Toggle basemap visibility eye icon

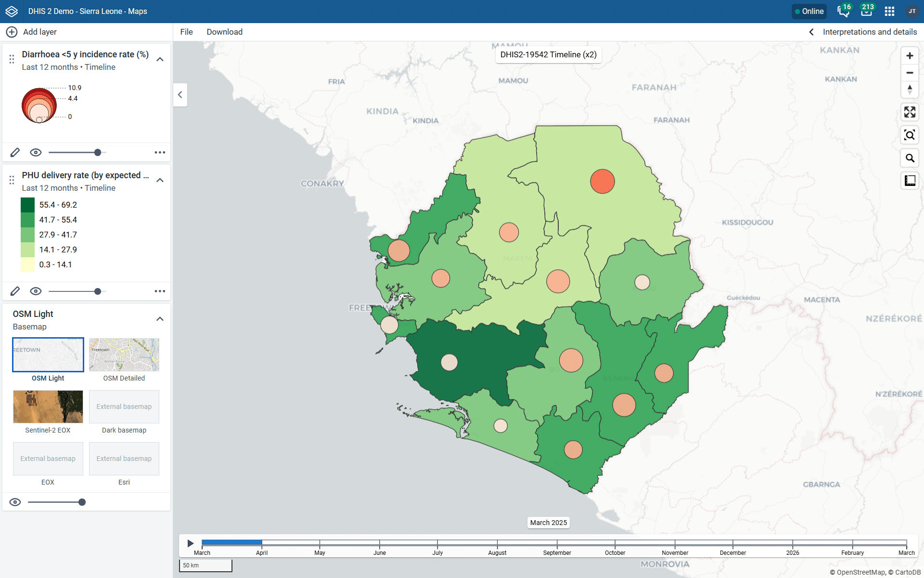pos(15,502)
